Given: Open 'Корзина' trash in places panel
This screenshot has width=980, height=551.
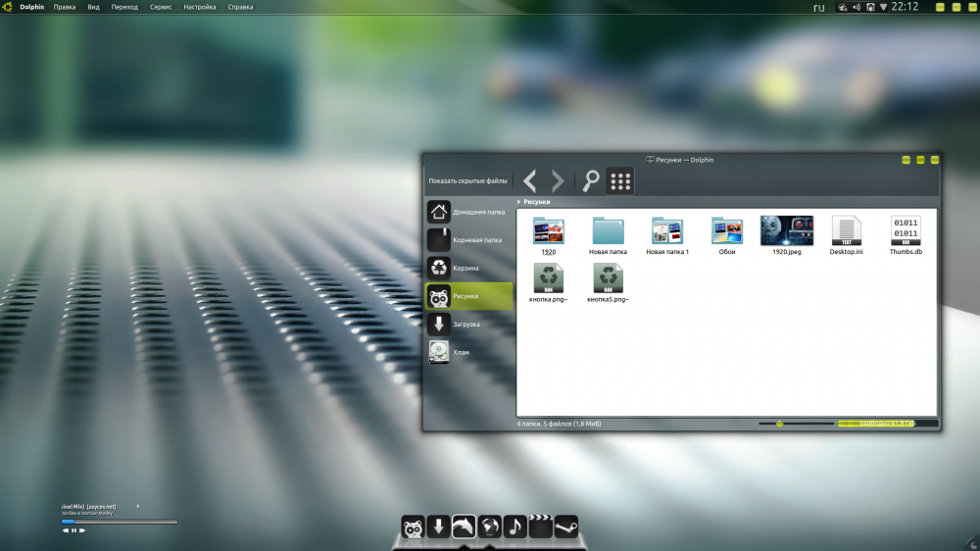Looking at the screenshot, I should point(468,268).
